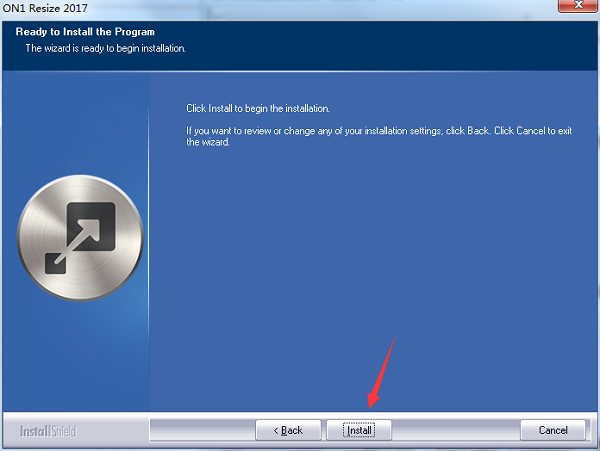Close the ON1 Resize 2017 window
Viewport: 600px width, 451px height.
pos(578,5)
